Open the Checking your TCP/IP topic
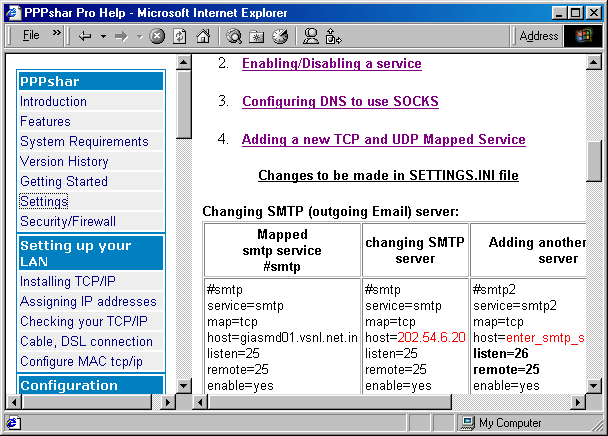Screen dimensions: 608x436 click(83, 321)
